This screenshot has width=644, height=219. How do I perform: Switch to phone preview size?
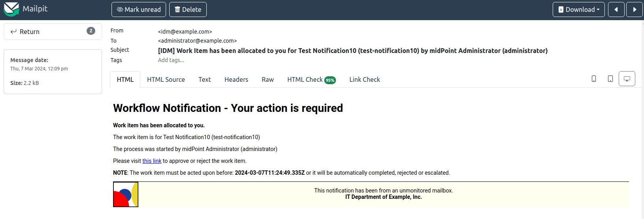point(593,79)
